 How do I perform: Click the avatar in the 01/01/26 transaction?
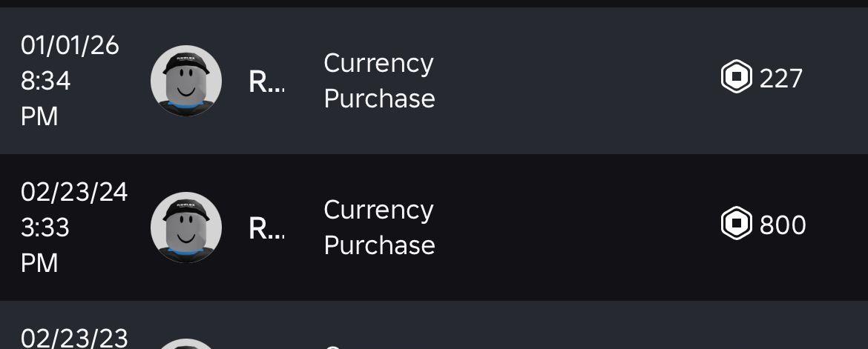pyautogui.click(x=186, y=81)
